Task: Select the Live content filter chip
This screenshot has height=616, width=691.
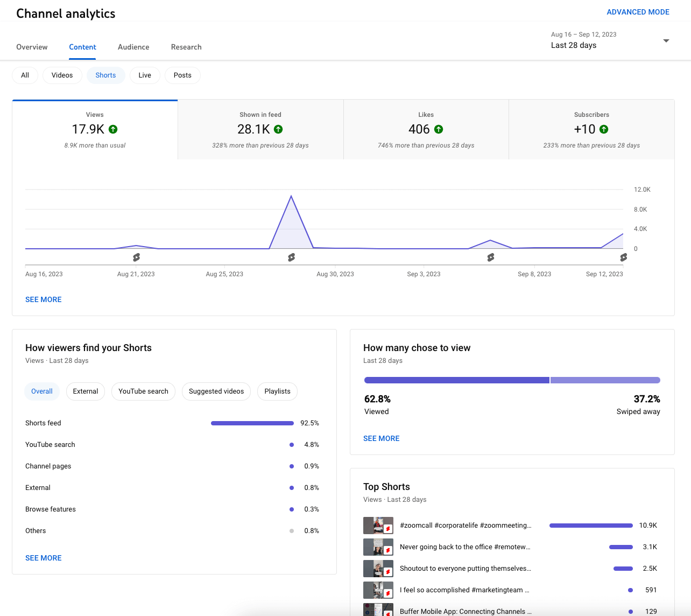Action: tap(145, 75)
